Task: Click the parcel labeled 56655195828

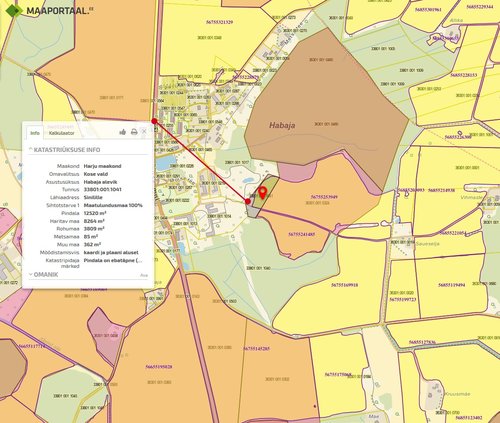Action: click(159, 367)
